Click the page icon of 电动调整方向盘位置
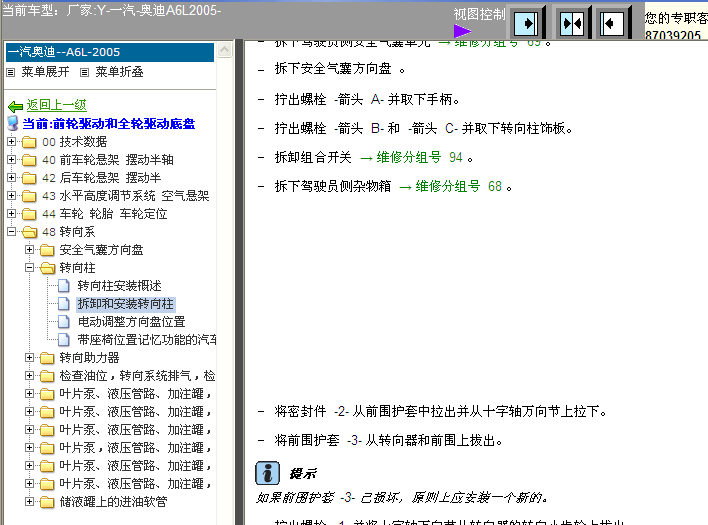Image resolution: width=708 pixels, height=525 pixels. pos(64,322)
